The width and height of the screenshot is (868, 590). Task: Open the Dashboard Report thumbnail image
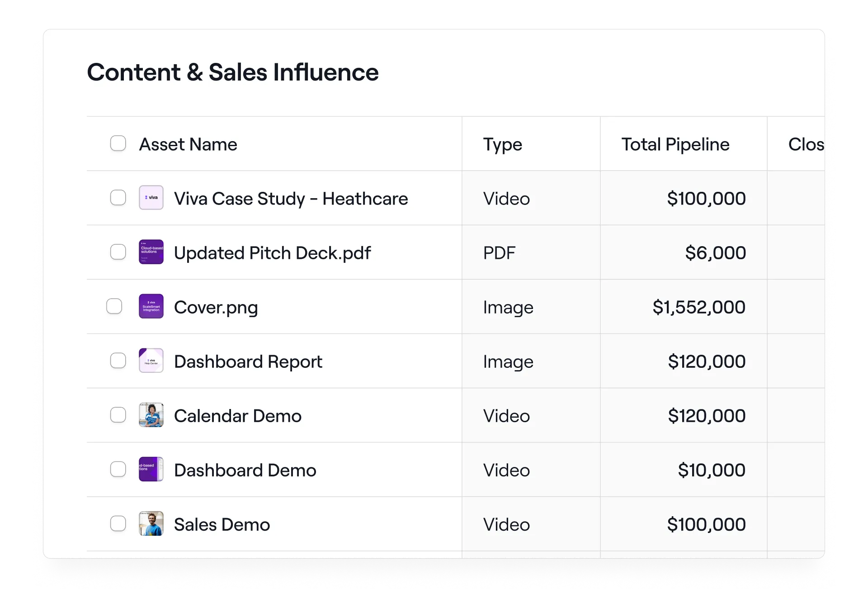tap(151, 361)
